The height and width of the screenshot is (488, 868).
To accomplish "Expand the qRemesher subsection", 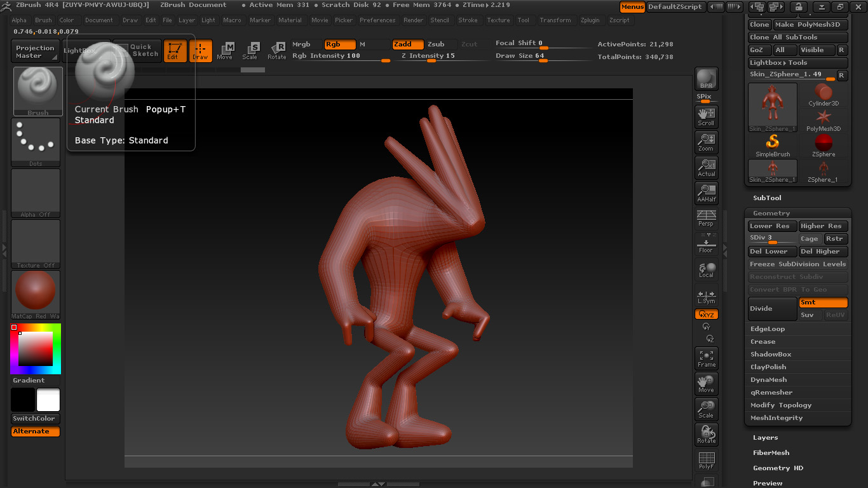I will [x=771, y=393].
